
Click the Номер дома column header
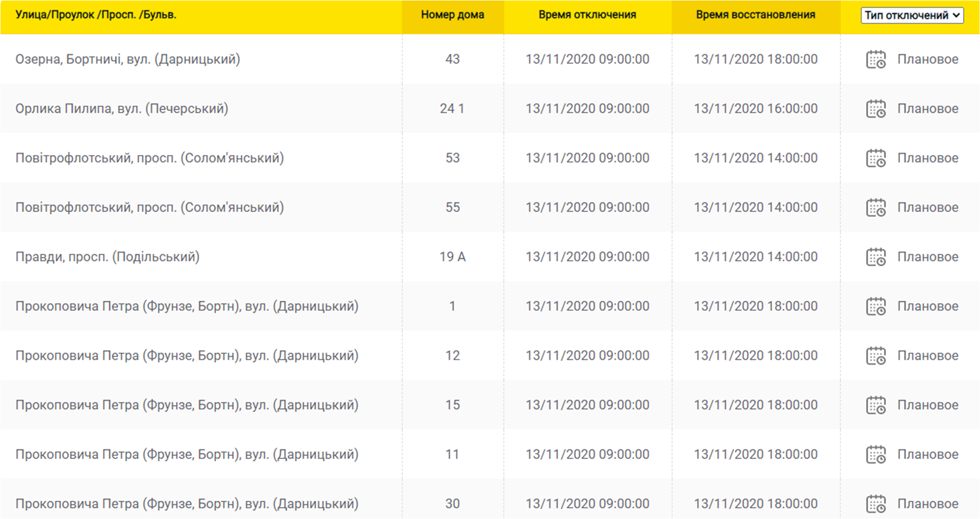pos(452,15)
